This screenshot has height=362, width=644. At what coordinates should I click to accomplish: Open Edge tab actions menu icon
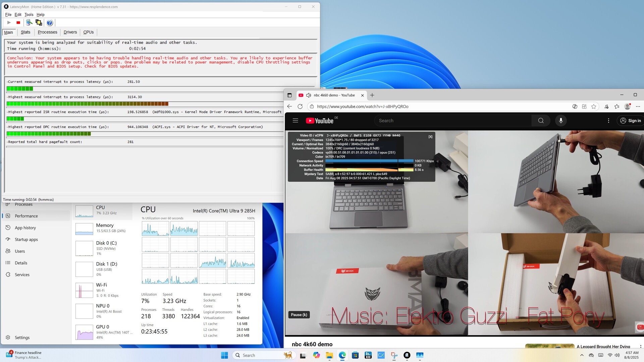289,95
